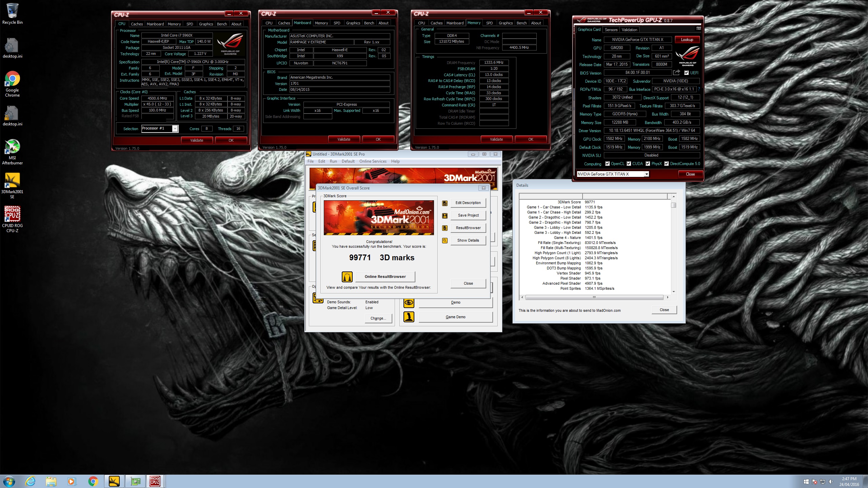Switch to 3DMark2001 in the taskbar
The height and width of the screenshot is (488, 868).
click(x=114, y=481)
